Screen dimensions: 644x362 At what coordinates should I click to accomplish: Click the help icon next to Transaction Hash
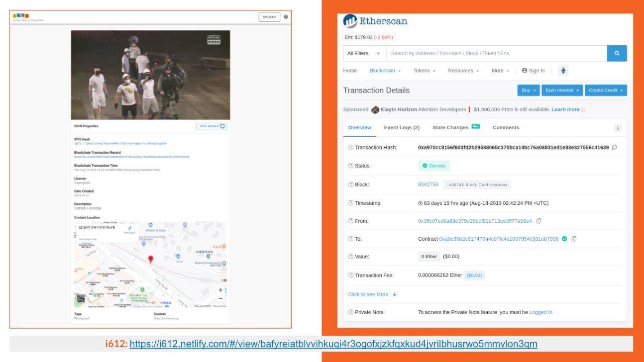[x=351, y=148]
